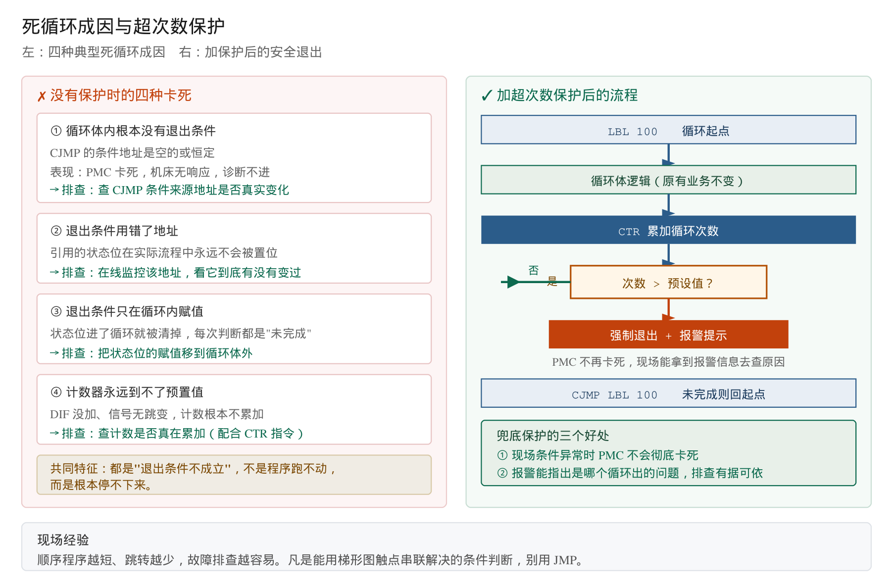The image size is (893, 588).
Task: Click 排查：查计数是否真在累加 line
Action: [176, 434]
